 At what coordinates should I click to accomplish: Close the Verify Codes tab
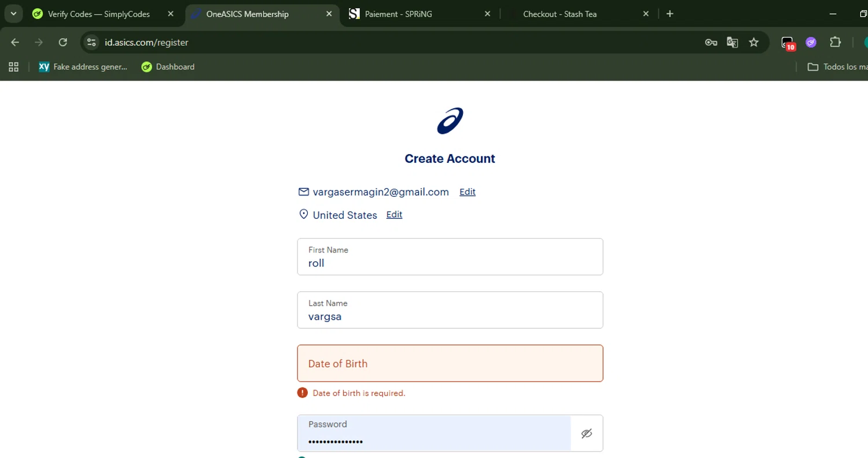click(x=171, y=14)
